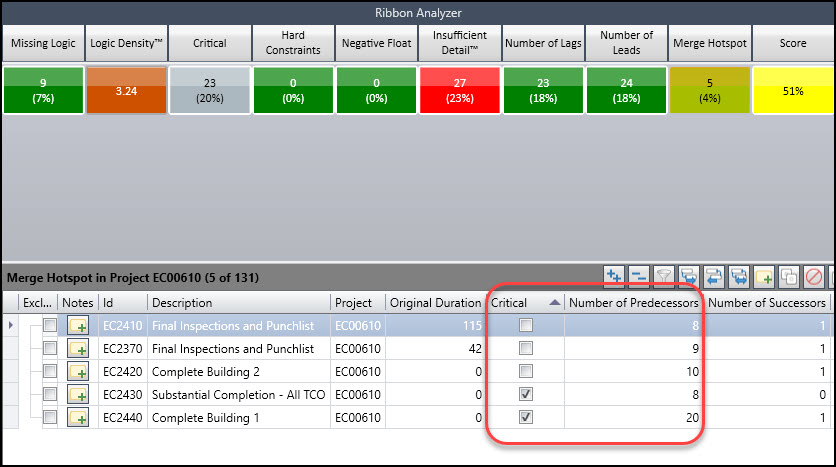Screen dimensions: 836x467
Task: Toggle the Critical checkbox for EC2430
Action: (526, 394)
